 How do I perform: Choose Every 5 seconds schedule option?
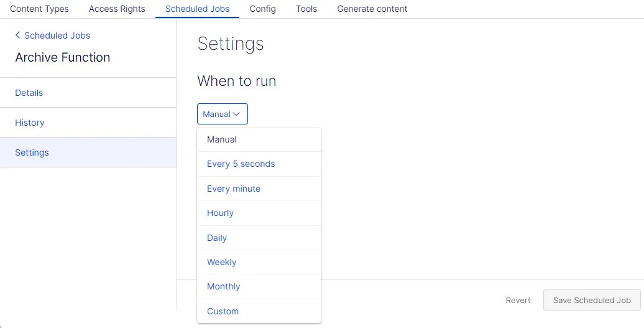(x=259, y=164)
